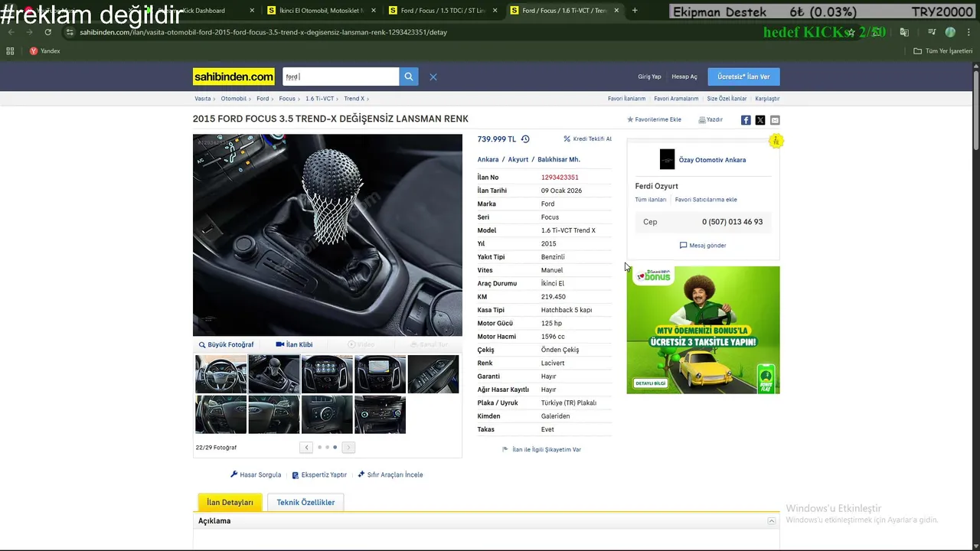Click the Yazdır printer link
The image size is (980, 551).
pos(710,119)
